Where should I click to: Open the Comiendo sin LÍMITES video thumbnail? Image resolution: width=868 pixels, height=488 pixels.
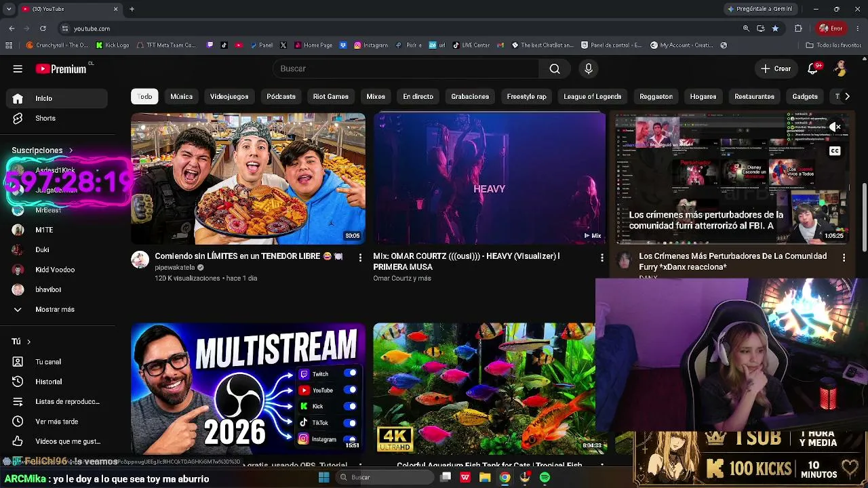tap(248, 178)
